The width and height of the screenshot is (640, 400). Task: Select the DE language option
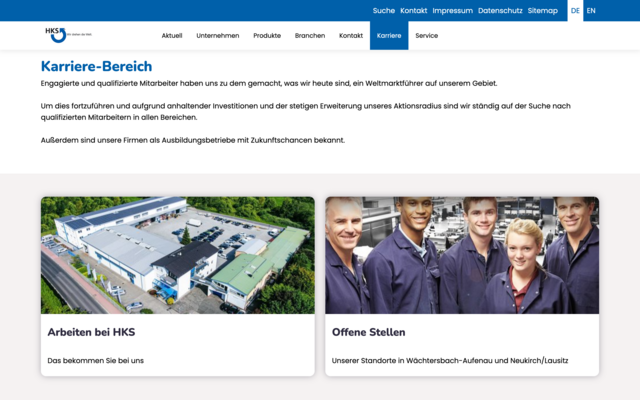tap(575, 11)
